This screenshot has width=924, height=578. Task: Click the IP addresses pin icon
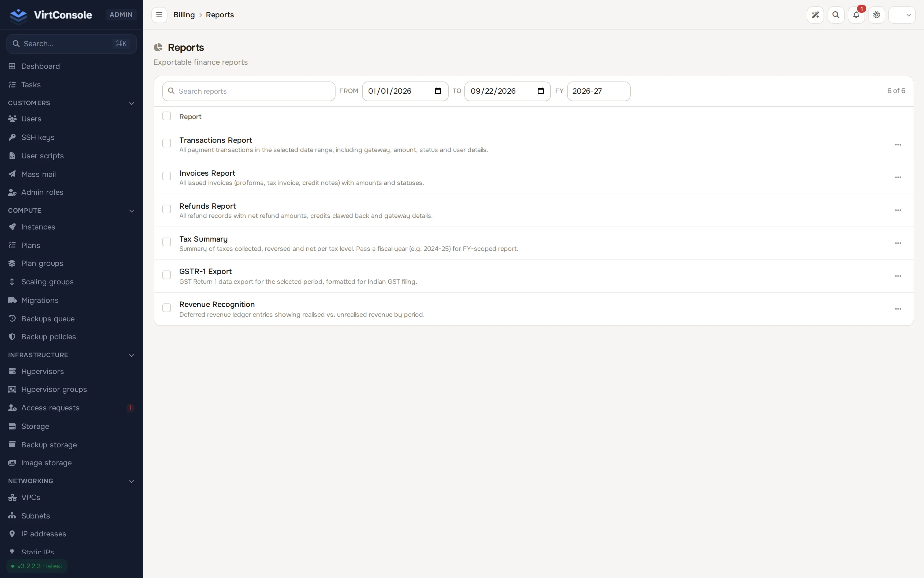tap(12, 534)
